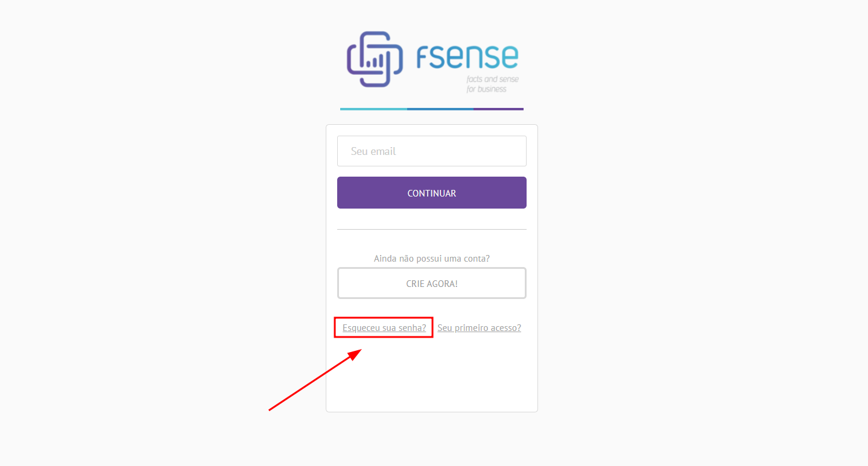This screenshot has width=868, height=466.
Task: Select the blue 'f' letter of fsense
Action: tap(422, 57)
